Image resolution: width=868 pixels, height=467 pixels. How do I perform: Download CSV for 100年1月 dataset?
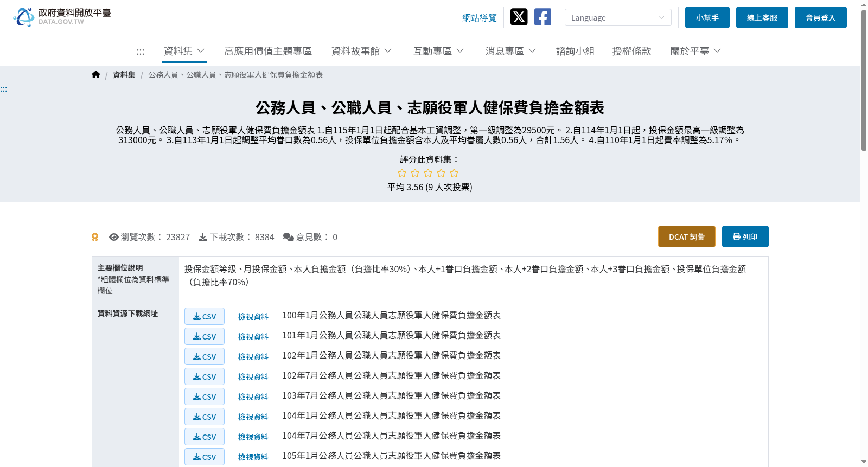(205, 316)
